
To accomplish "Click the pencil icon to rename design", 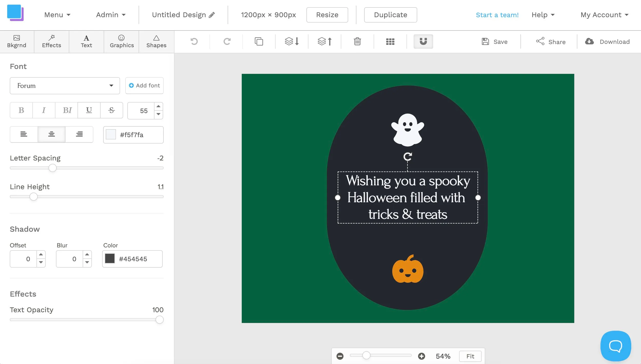I will click(x=212, y=15).
